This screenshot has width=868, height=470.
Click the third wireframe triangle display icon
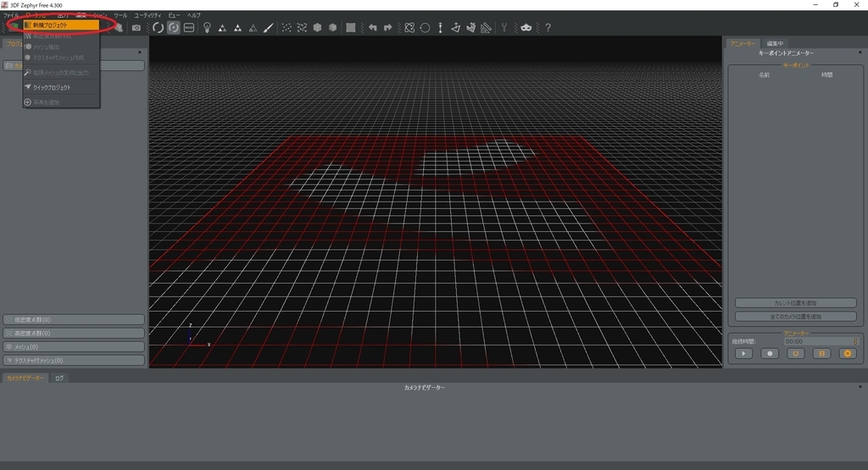click(253, 28)
